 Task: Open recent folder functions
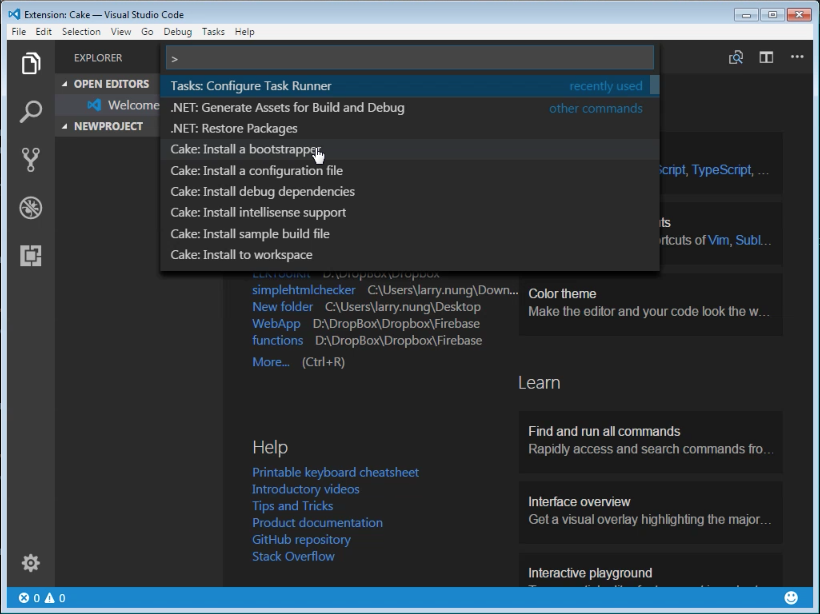(278, 340)
